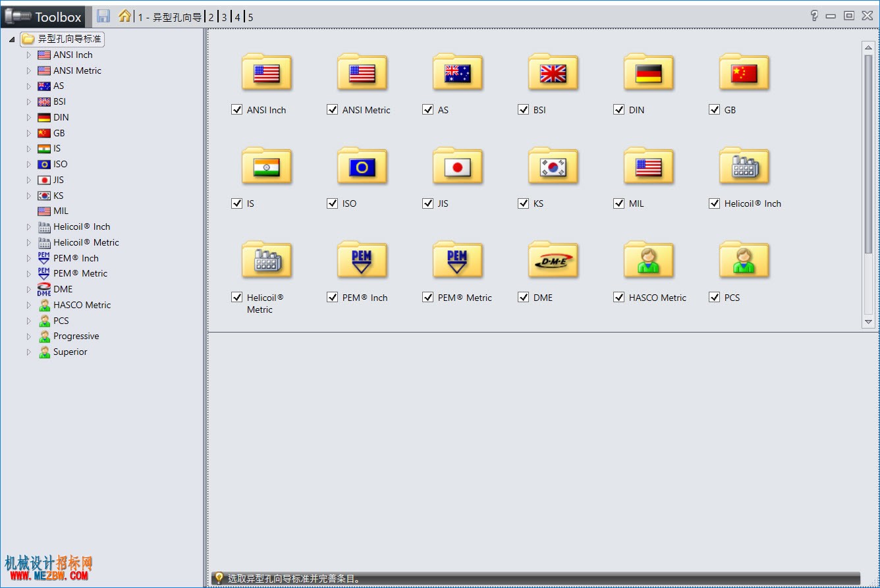This screenshot has height=588, width=880.
Task: Click the Save disk icon in toolbar
Action: [103, 16]
